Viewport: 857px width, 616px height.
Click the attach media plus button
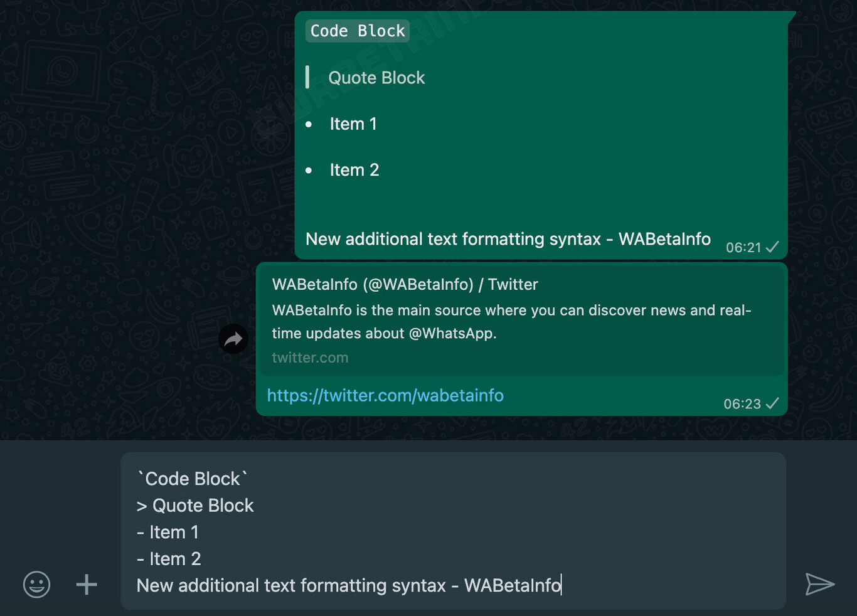[x=87, y=584]
